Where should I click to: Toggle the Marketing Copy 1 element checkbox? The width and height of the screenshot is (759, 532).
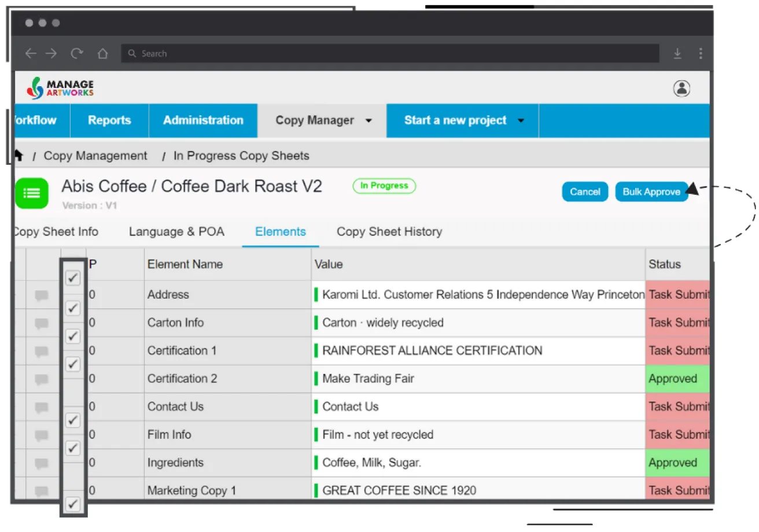73,504
